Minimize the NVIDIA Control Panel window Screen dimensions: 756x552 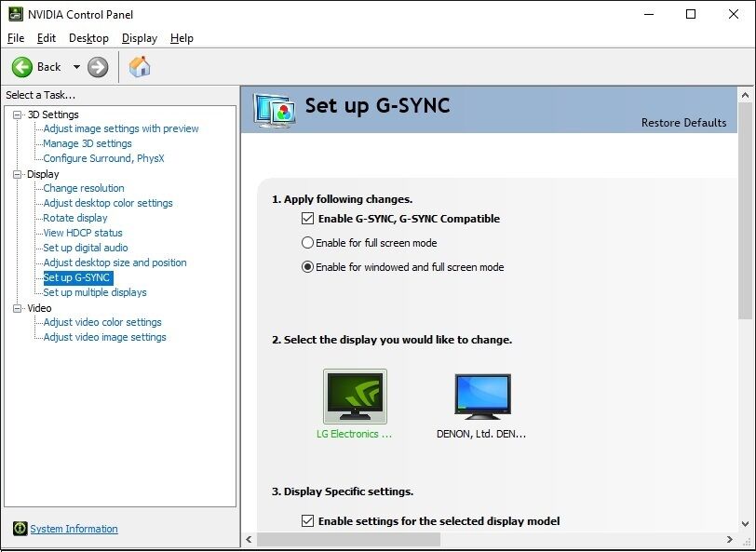coord(649,15)
